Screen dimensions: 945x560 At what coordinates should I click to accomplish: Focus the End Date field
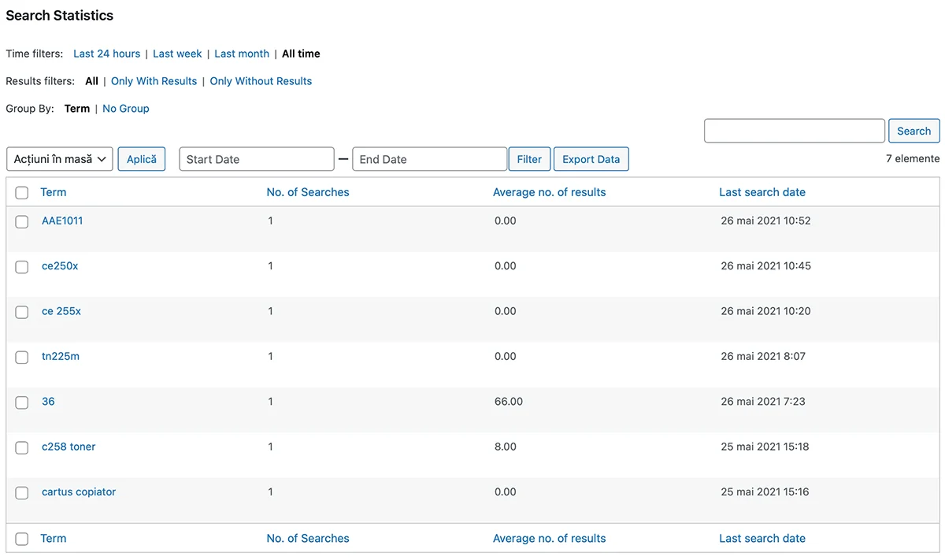coord(429,159)
